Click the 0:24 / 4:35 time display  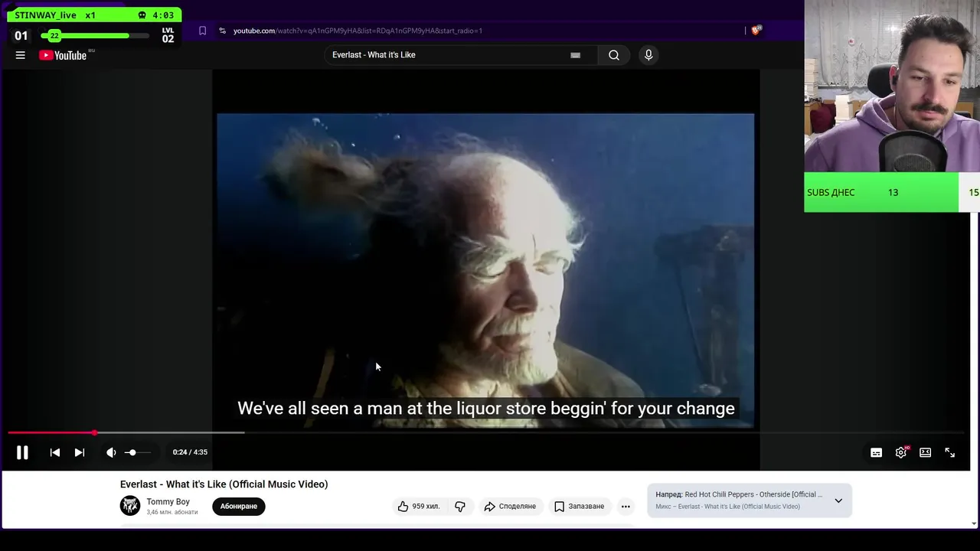click(x=190, y=452)
